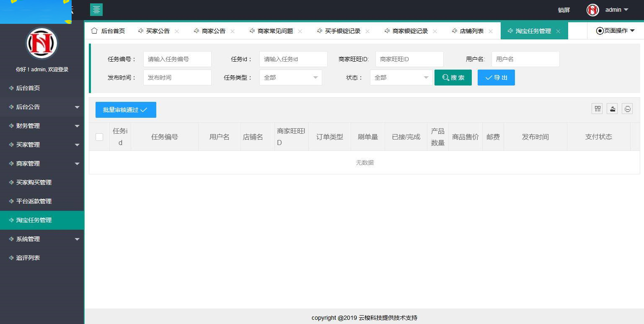This screenshot has height=324, width=644.
Task: Open the column settings grid icon
Action: point(597,109)
